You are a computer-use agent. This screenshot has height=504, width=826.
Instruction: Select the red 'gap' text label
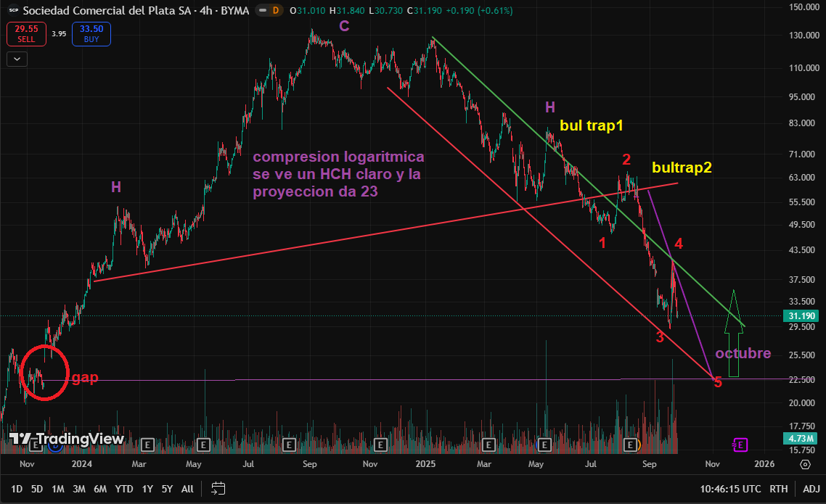tap(85, 378)
